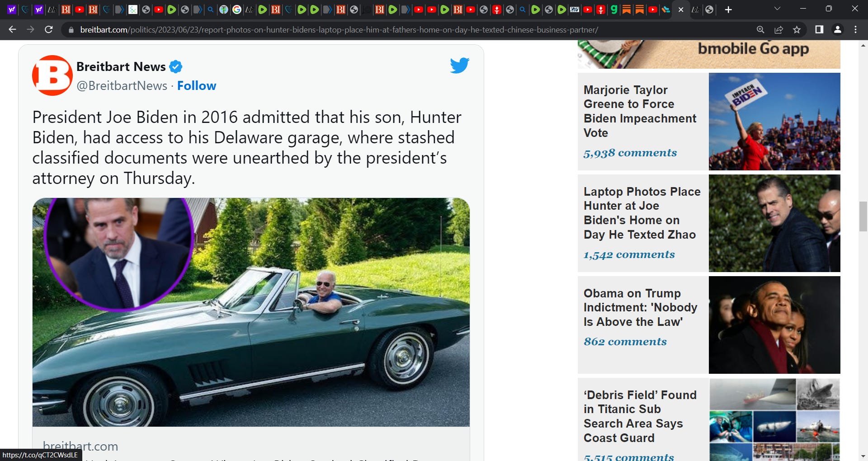Open the Chrome three-dot menu
Viewport: 868px width, 461px height.
click(855, 30)
